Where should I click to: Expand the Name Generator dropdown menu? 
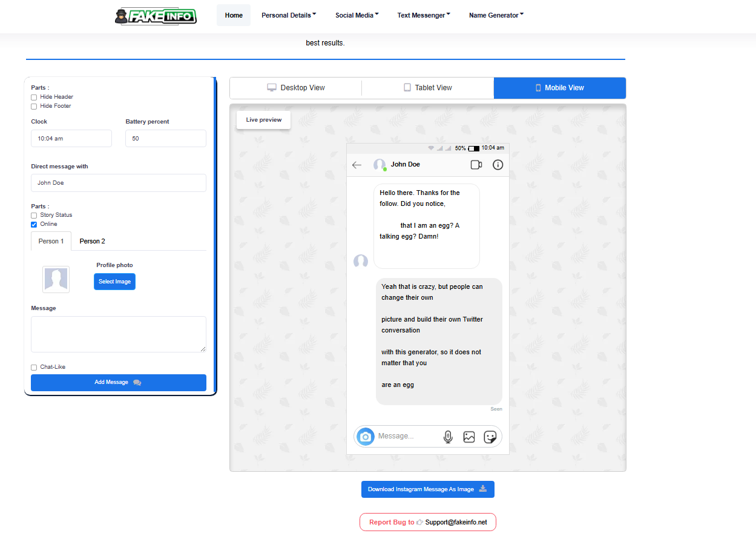(x=496, y=15)
